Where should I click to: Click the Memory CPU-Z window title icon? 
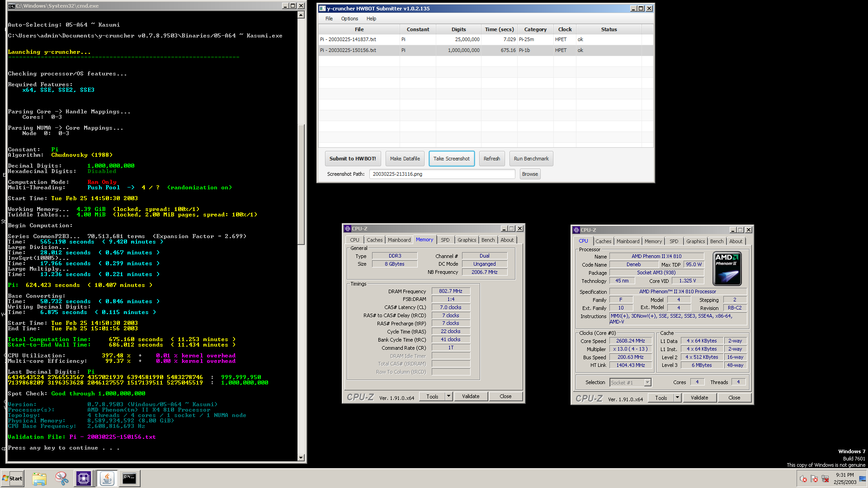pyautogui.click(x=348, y=229)
